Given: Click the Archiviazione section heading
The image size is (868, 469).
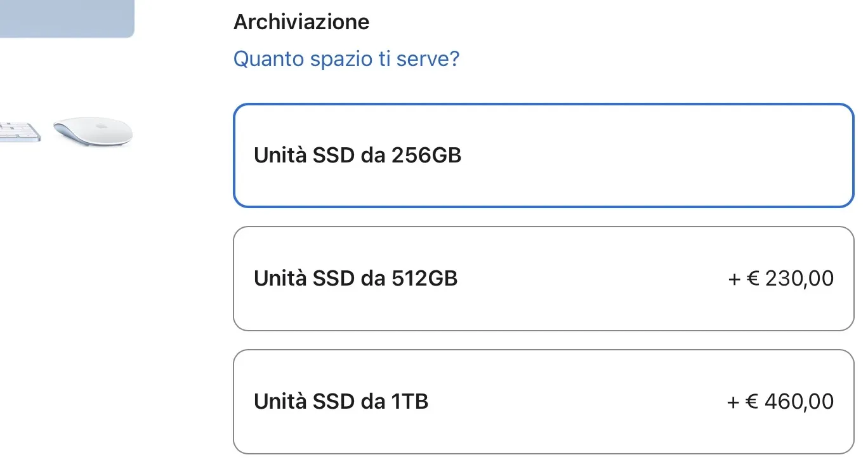Looking at the screenshot, I should click(301, 21).
